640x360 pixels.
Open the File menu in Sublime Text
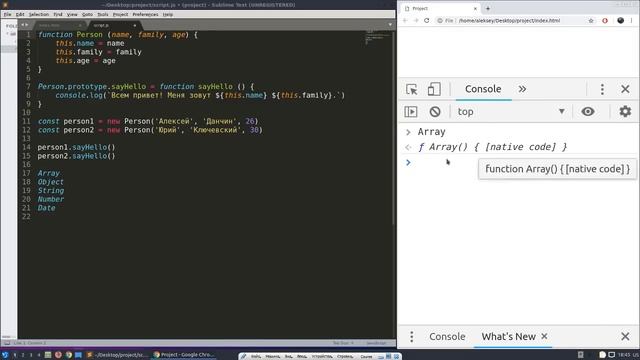[7, 14]
